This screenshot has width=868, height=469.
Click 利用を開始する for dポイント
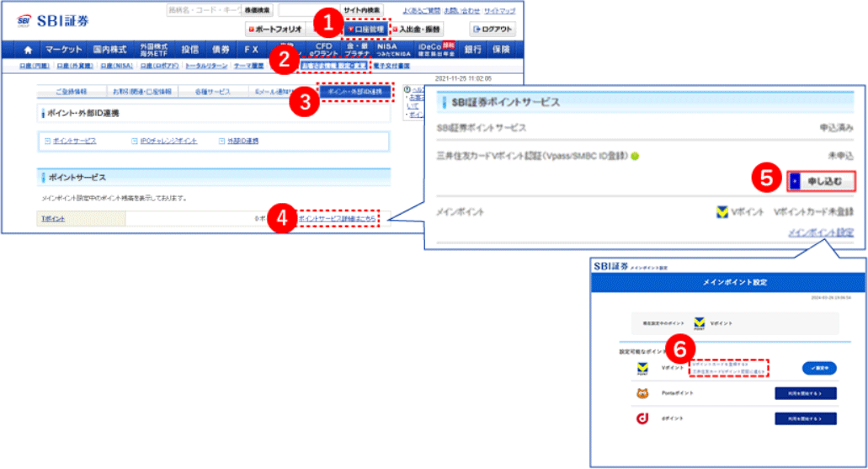(806, 418)
